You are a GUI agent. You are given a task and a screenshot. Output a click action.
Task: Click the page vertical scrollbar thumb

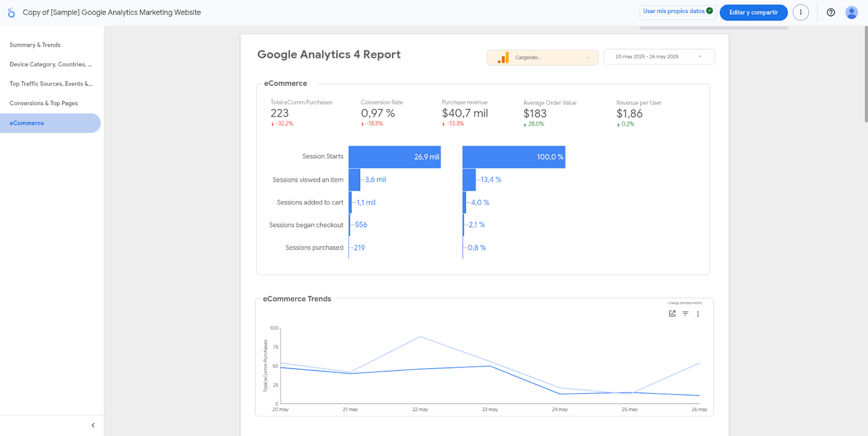[866, 74]
